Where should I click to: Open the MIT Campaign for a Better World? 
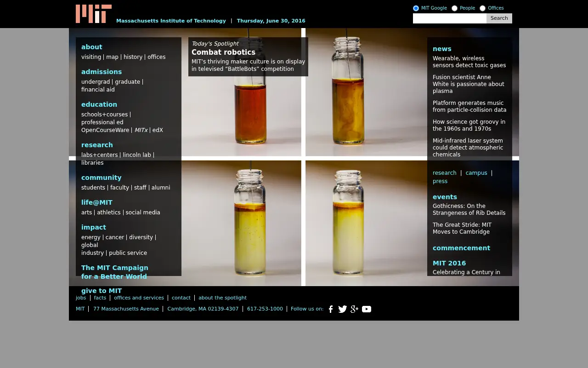click(115, 272)
